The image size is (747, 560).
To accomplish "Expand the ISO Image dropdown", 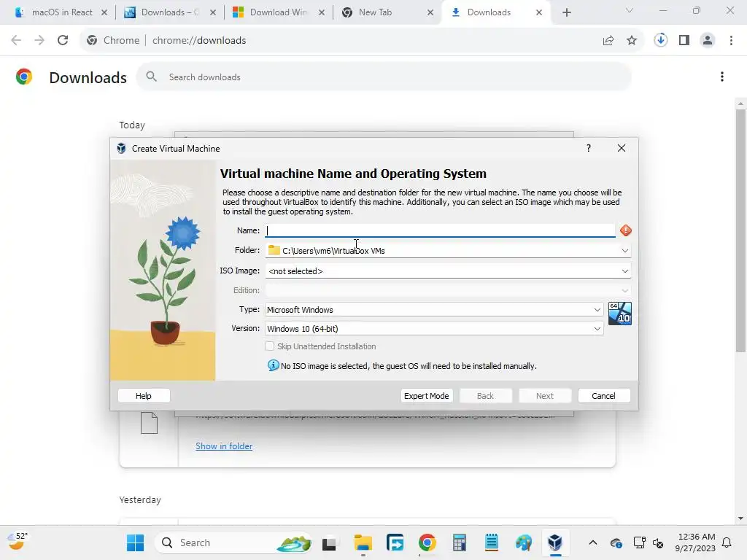I will pyautogui.click(x=624, y=271).
